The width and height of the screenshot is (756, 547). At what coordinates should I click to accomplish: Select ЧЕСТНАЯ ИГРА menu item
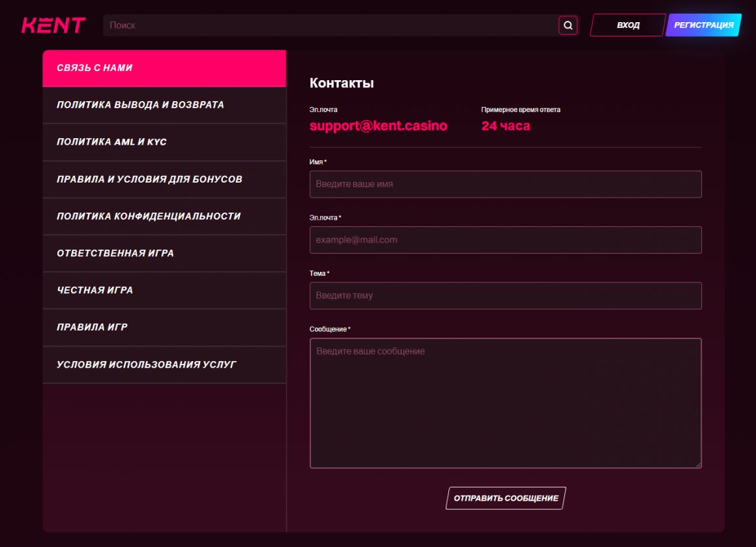coord(164,290)
